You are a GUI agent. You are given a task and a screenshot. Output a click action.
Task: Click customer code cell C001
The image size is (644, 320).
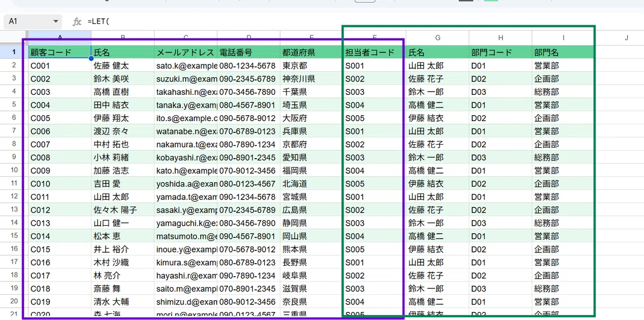point(60,66)
